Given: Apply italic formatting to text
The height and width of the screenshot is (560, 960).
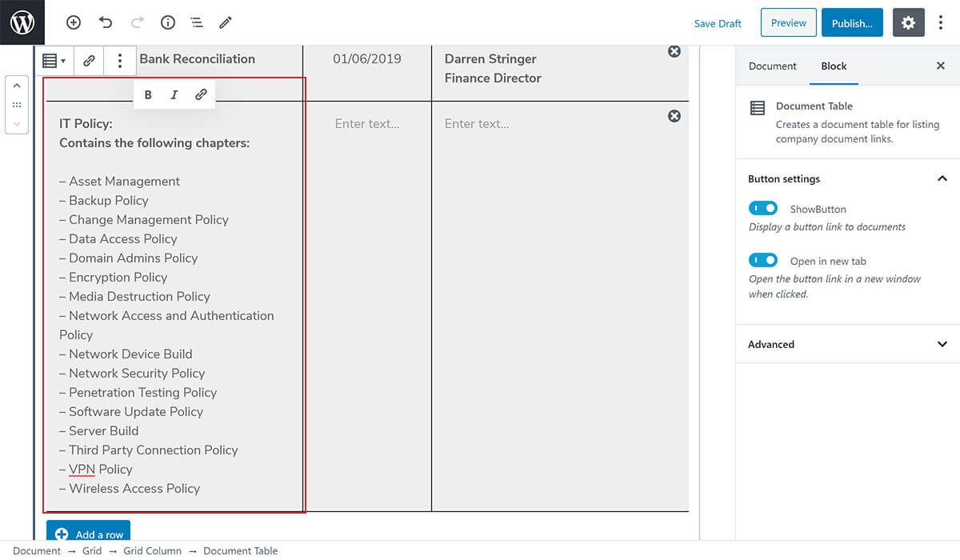Looking at the screenshot, I should (x=174, y=94).
